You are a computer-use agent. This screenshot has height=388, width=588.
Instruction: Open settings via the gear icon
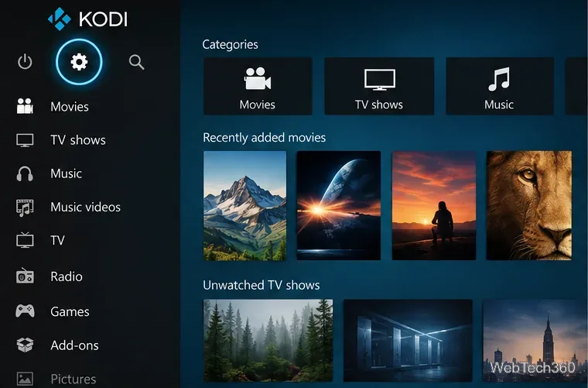(79, 62)
